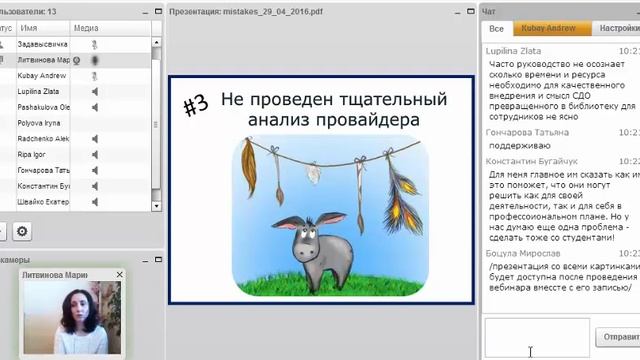Click presentation title mistakes_29_04_2016.pdf
Viewport: 640px width, 360px height.
[273, 12]
